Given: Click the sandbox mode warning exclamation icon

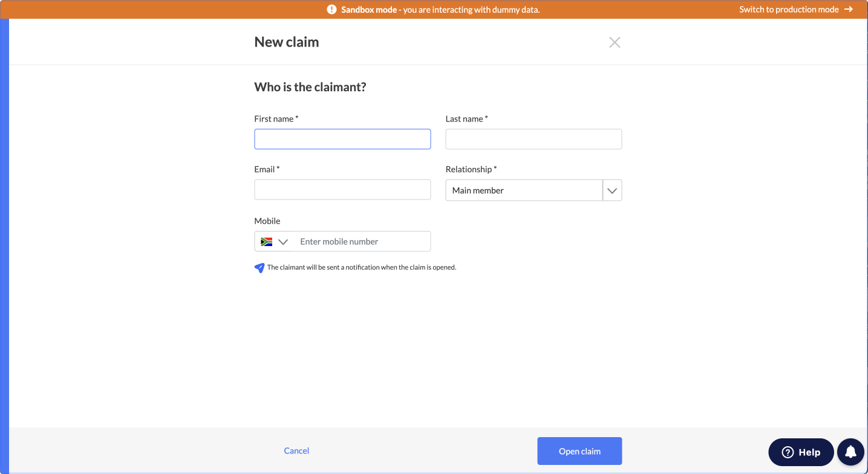Looking at the screenshot, I should coord(331,10).
